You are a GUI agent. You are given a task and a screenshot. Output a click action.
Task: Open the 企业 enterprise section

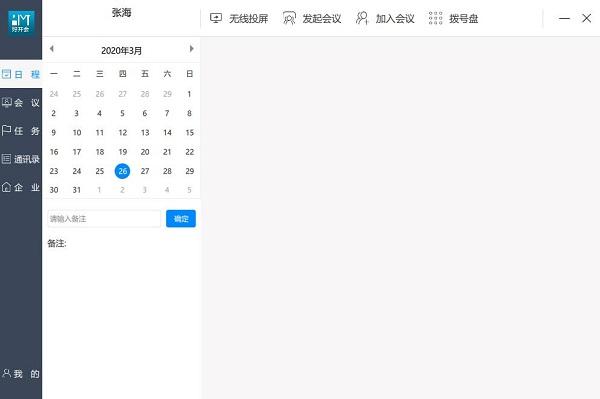coord(21,187)
